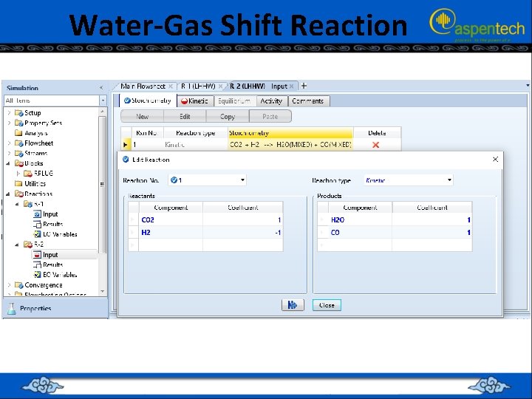Open the Main Flowsheet tab

[143, 86]
